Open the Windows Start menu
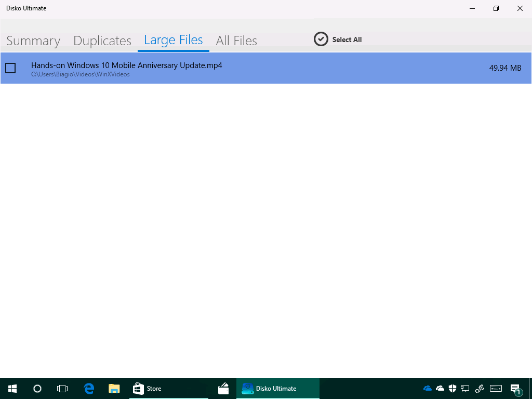The height and width of the screenshot is (399, 532). click(12, 389)
